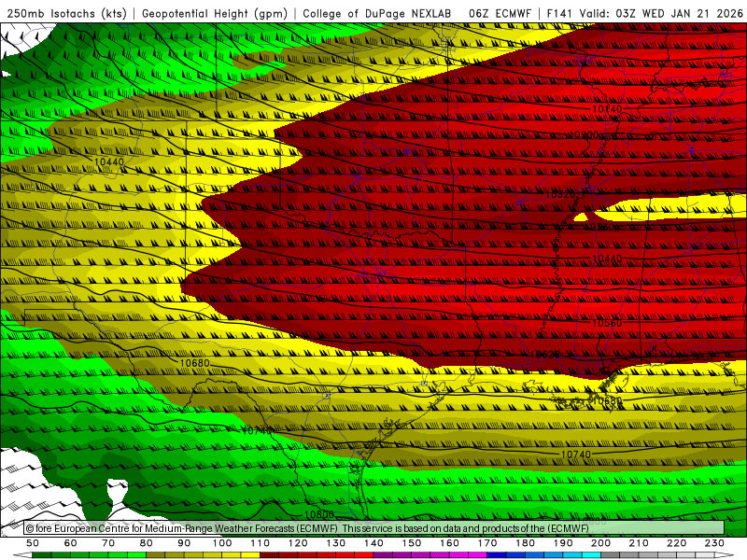Click the 10380 height contour label
Image resolution: width=747 pixels, height=560 pixels.
click(x=599, y=227)
